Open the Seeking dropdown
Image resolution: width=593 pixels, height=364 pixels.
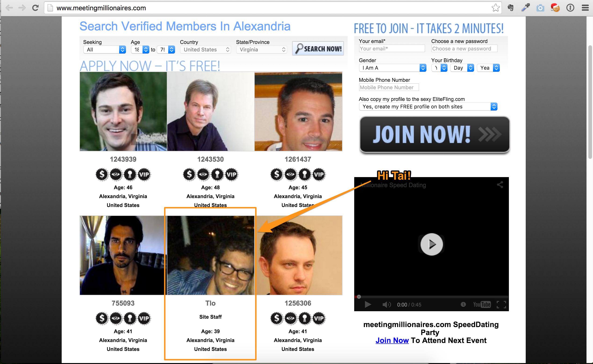(x=104, y=50)
